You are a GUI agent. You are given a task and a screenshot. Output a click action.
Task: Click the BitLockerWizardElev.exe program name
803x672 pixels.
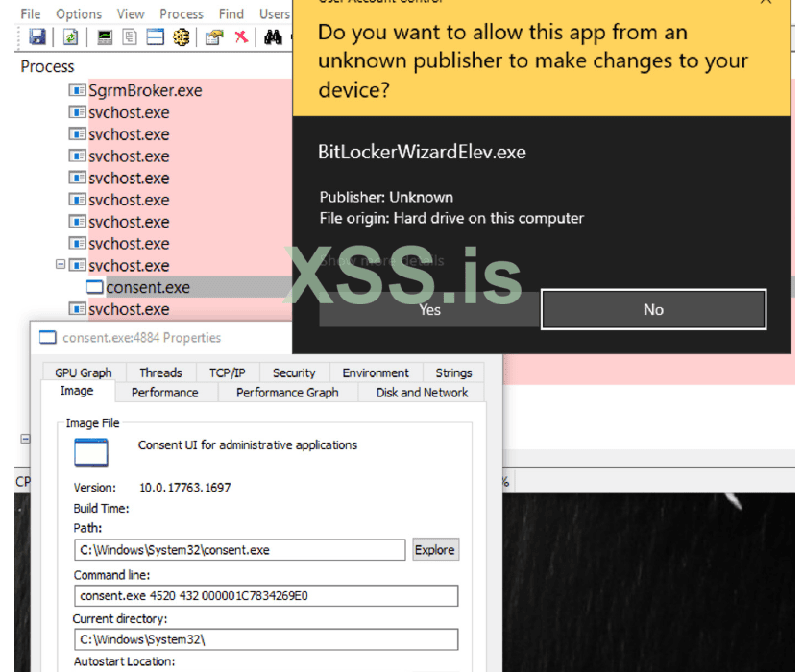click(422, 152)
